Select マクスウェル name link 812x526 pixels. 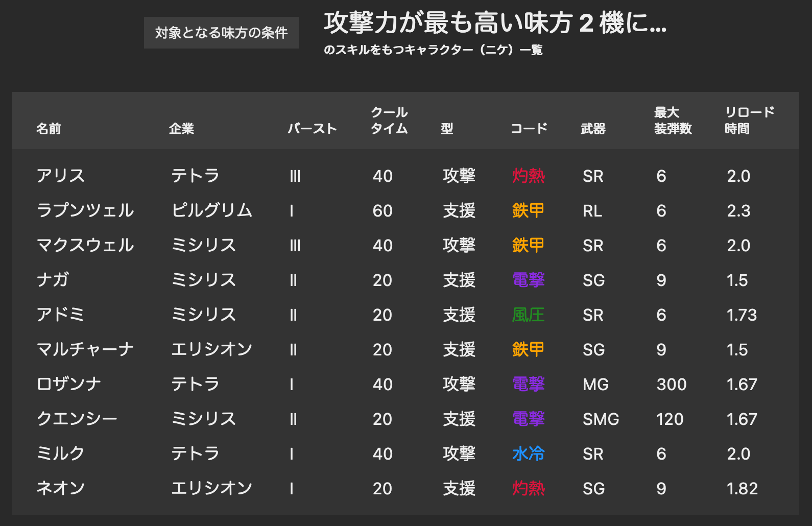(85, 245)
